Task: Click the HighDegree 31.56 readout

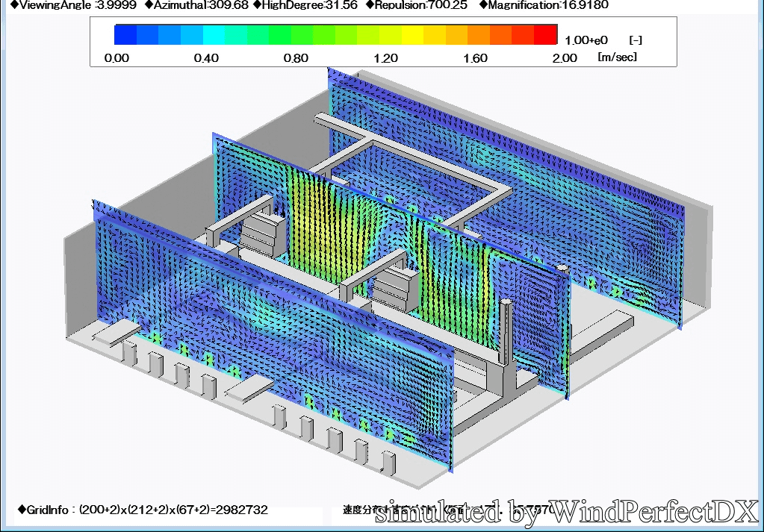Action: (305, 5)
